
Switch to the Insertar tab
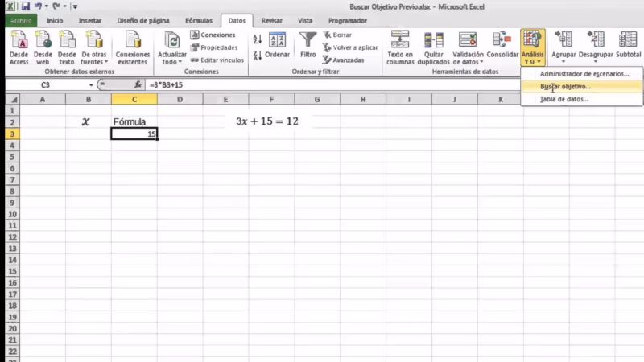pyautogui.click(x=90, y=21)
